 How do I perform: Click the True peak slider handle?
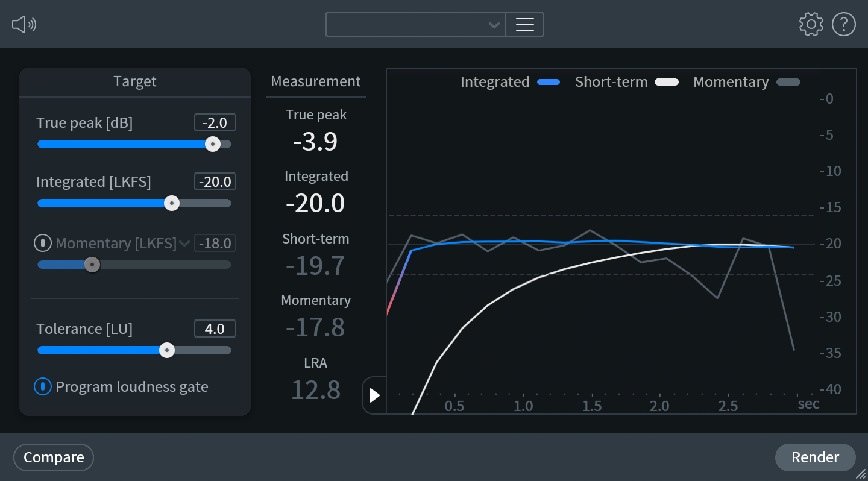click(212, 144)
